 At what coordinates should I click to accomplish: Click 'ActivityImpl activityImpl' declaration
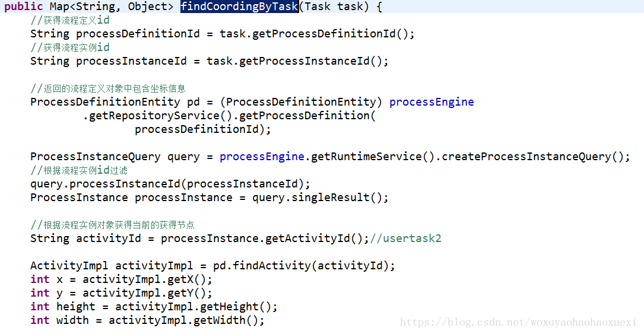click(112, 266)
